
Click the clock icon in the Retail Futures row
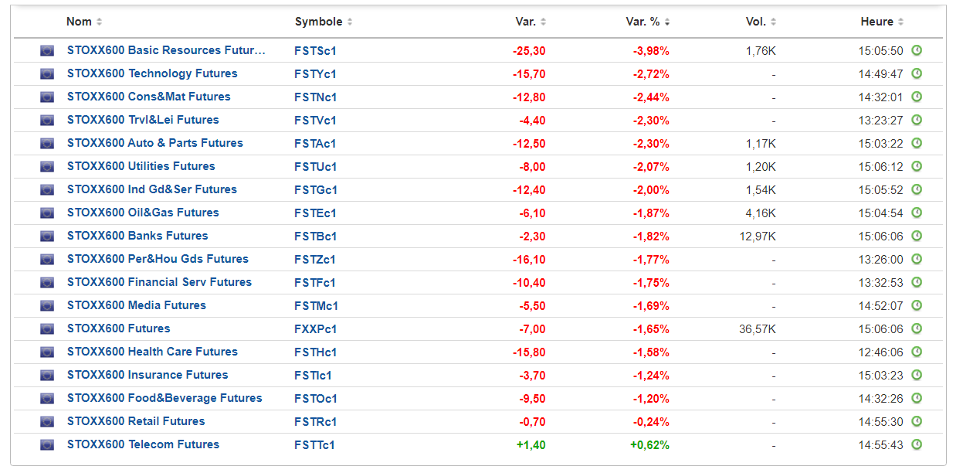pyautogui.click(x=917, y=422)
